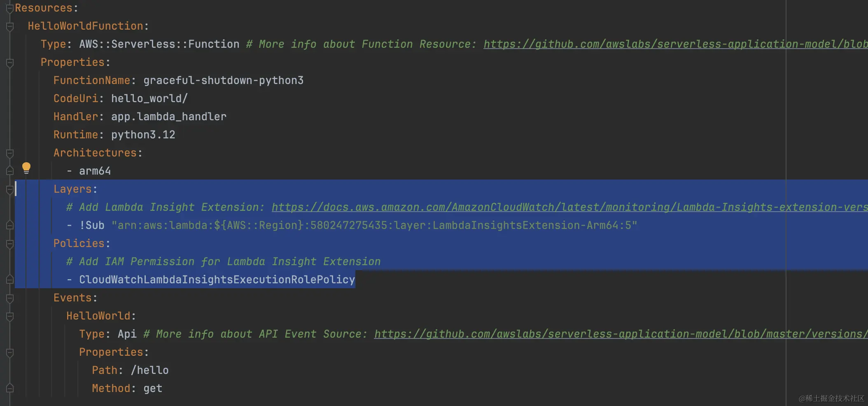This screenshot has width=868, height=406.
Task: Click the python3.12 Runtime value
Action: (143, 135)
